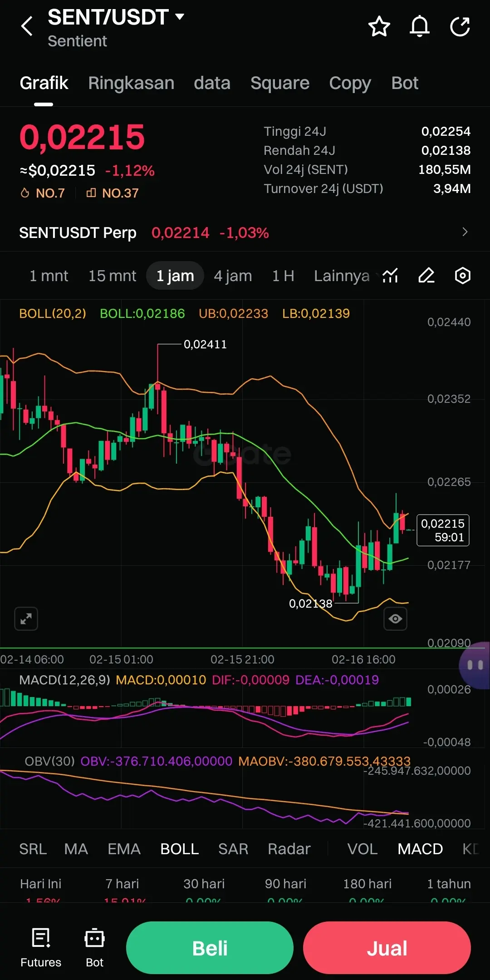This screenshot has width=490, height=980.
Task: Enable EMA indicator
Action: [124, 849]
